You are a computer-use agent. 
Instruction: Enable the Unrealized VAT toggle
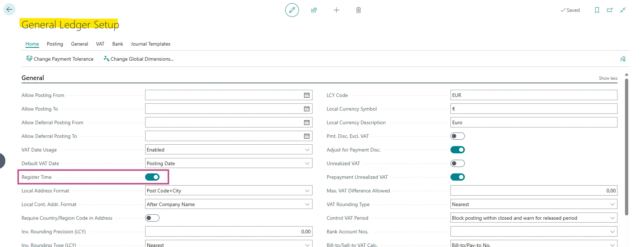pos(457,163)
